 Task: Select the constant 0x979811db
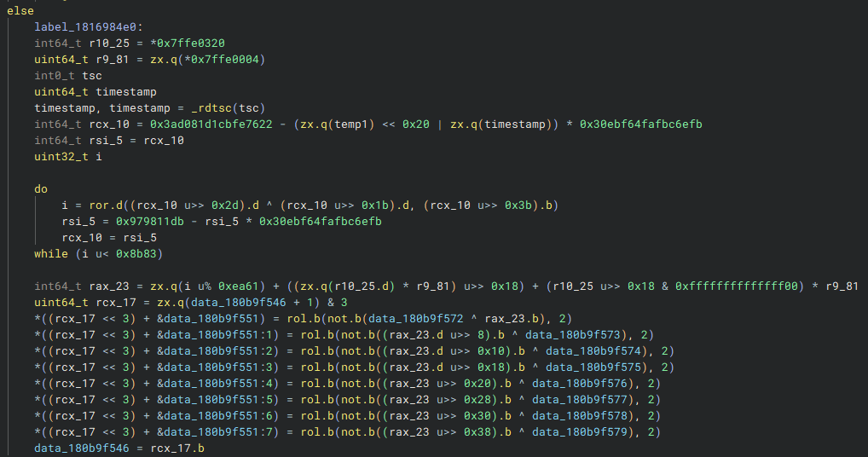pos(149,222)
